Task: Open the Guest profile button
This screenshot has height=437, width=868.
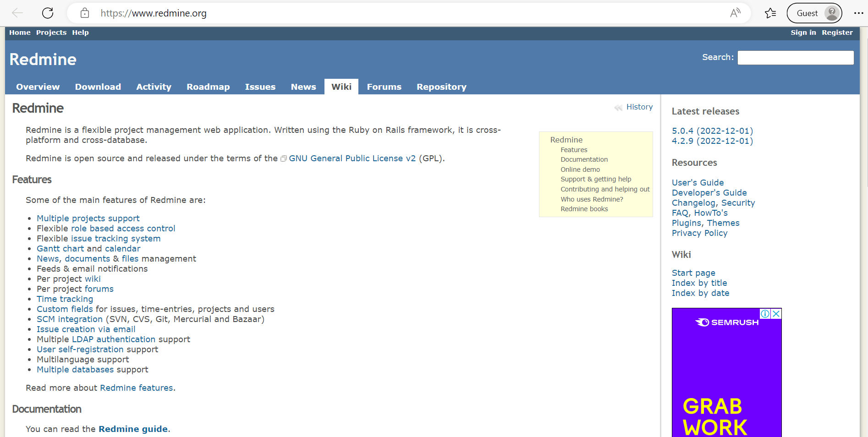Action: 814,13
